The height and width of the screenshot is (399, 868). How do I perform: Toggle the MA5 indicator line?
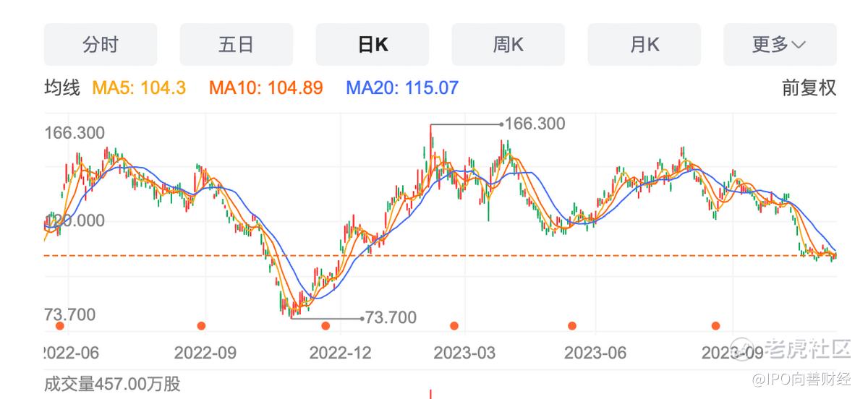click(x=139, y=88)
